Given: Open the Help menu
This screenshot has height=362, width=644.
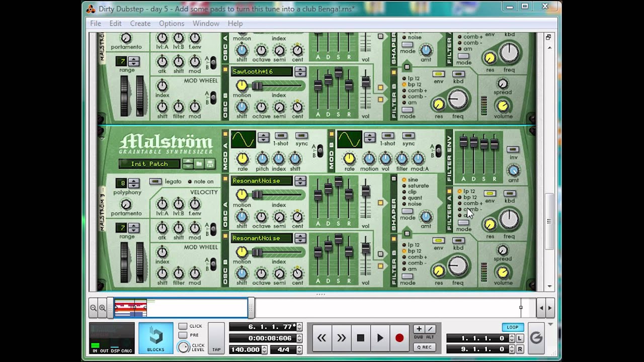Looking at the screenshot, I should pyautogui.click(x=235, y=24).
